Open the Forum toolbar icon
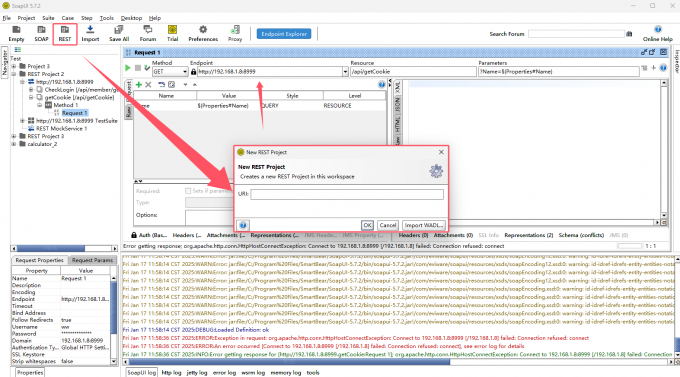The width and height of the screenshot is (680, 377). point(147,33)
